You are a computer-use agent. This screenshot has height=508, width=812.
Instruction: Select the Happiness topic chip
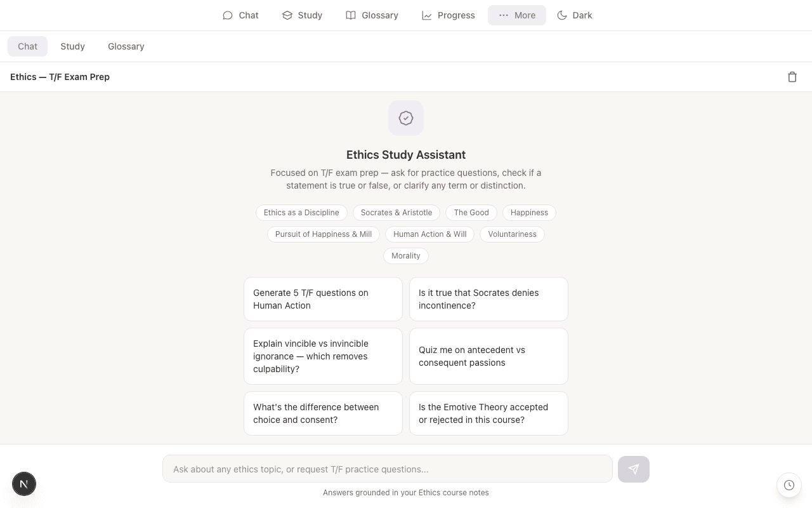[529, 213]
